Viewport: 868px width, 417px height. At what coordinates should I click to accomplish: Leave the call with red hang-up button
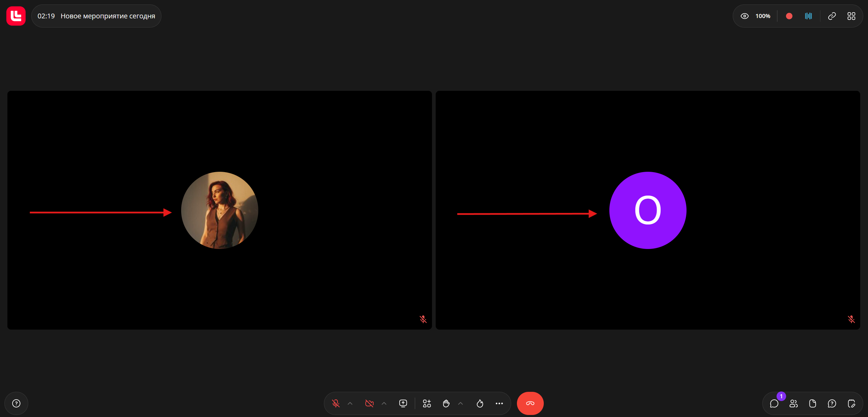pyautogui.click(x=530, y=403)
